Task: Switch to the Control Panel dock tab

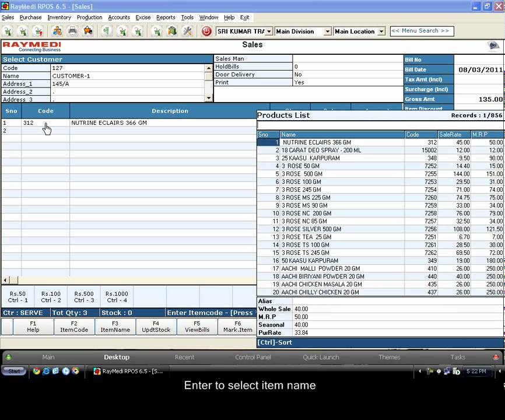Action: coord(253,357)
